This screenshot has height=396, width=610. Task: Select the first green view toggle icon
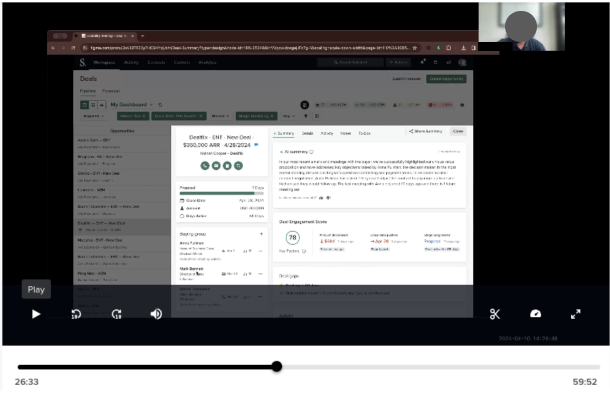(x=84, y=105)
